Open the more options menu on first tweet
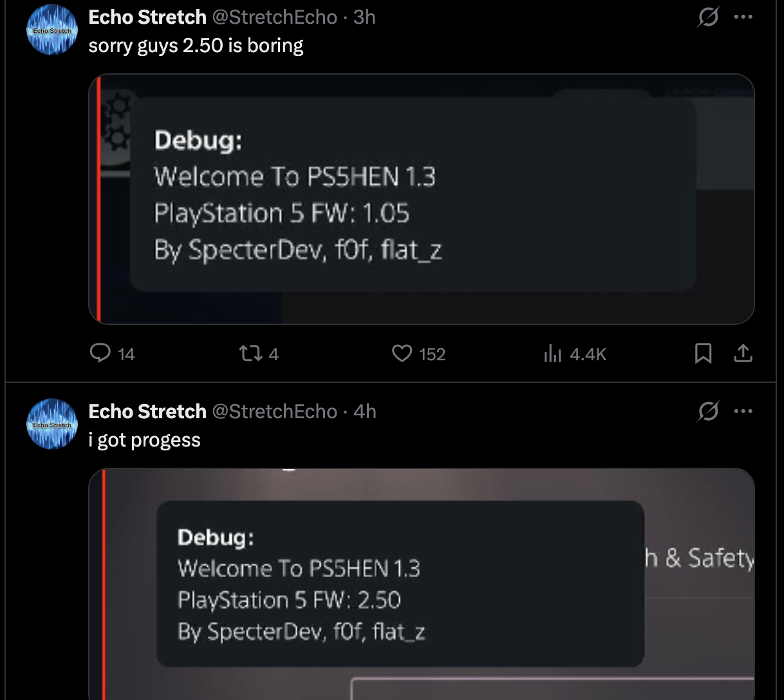This screenshot has width=784, height=700. pyautogui.click(x=743, y=17)
